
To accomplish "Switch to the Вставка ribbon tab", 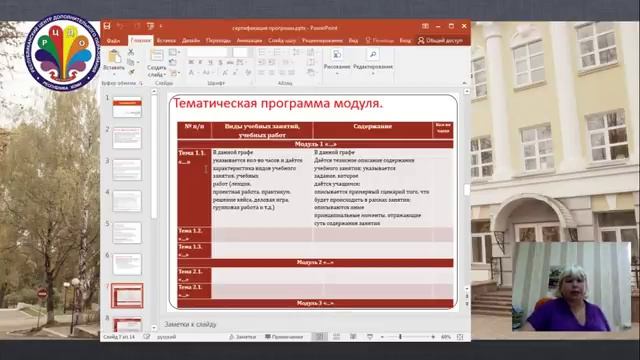I will [166, 41].
